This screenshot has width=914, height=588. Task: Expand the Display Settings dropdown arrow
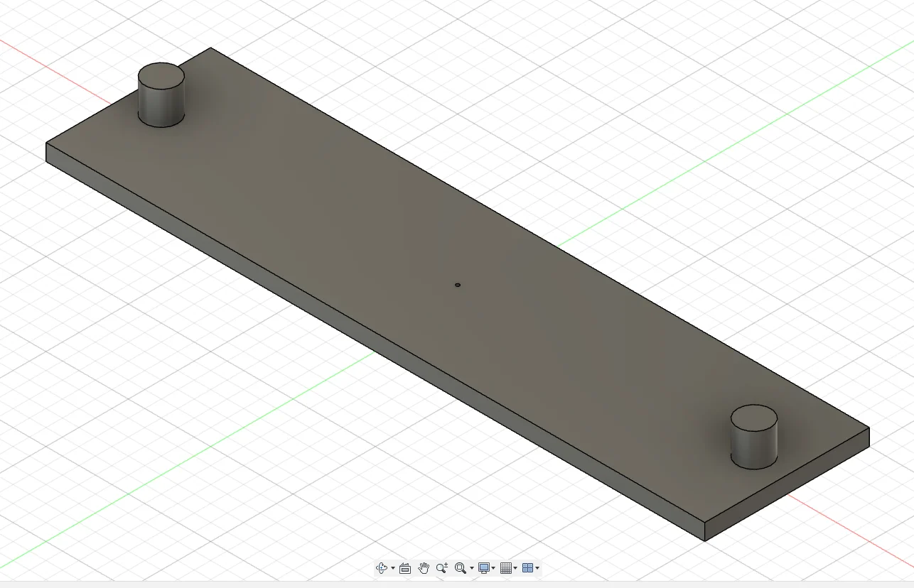click(494, 568)
